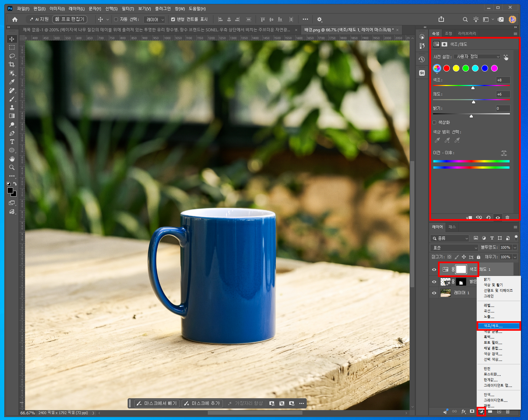Screen dimensions: 528x420
Task: Select the Eyedropper tool in toolbar
Action: click(12, 82)
